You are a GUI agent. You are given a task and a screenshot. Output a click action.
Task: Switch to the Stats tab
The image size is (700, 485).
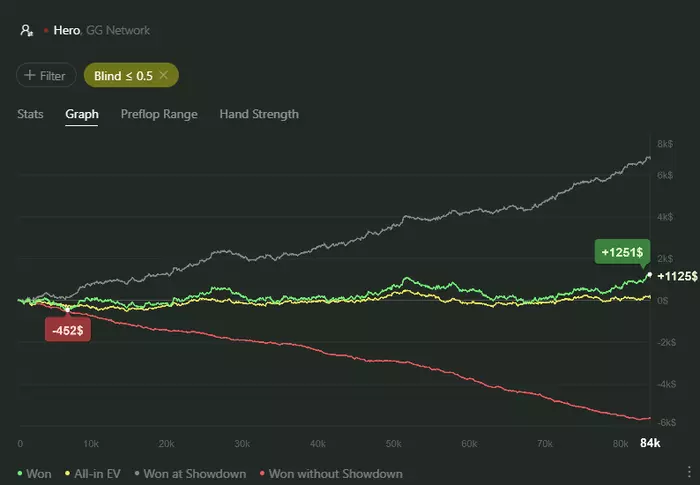click(x=30, y=114)
